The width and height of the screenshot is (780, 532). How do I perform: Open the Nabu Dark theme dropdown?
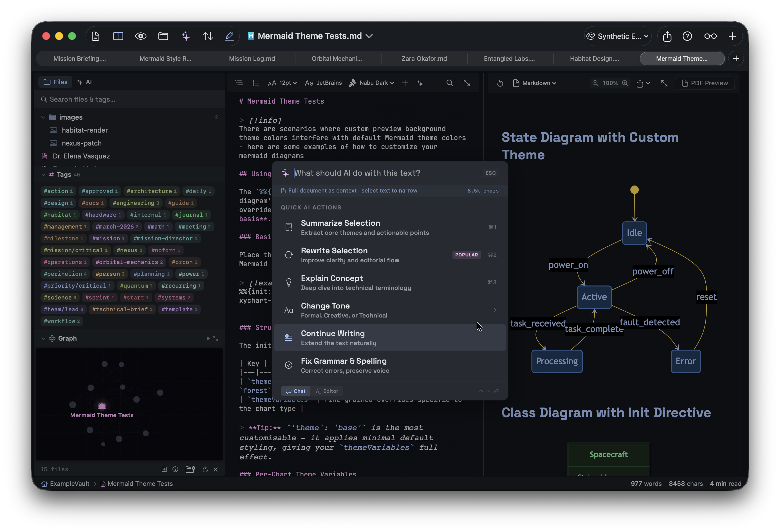coord(371,83)
